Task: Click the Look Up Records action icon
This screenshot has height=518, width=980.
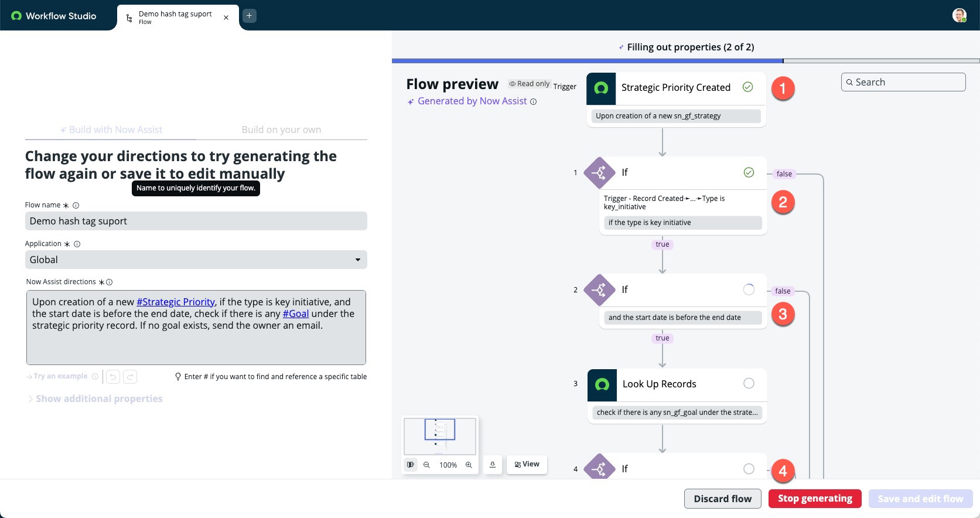Action: (x=602, y=384)
